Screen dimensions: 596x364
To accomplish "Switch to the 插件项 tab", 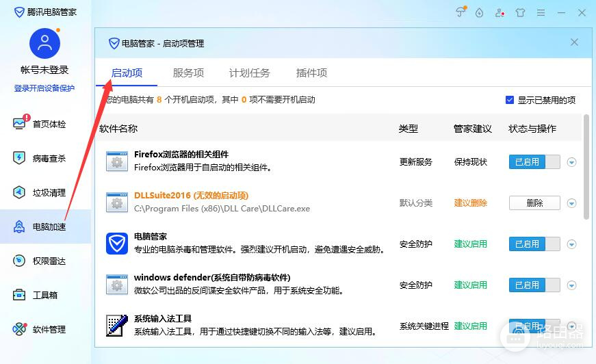I will pyautogui.click(x=311, y=73).
